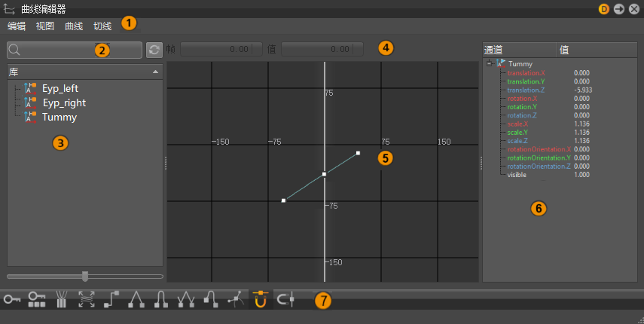This screenshot has height=324, width=644.
Task: Toggle the orange snap magnet icon
Action: click(x=261, y=299)
